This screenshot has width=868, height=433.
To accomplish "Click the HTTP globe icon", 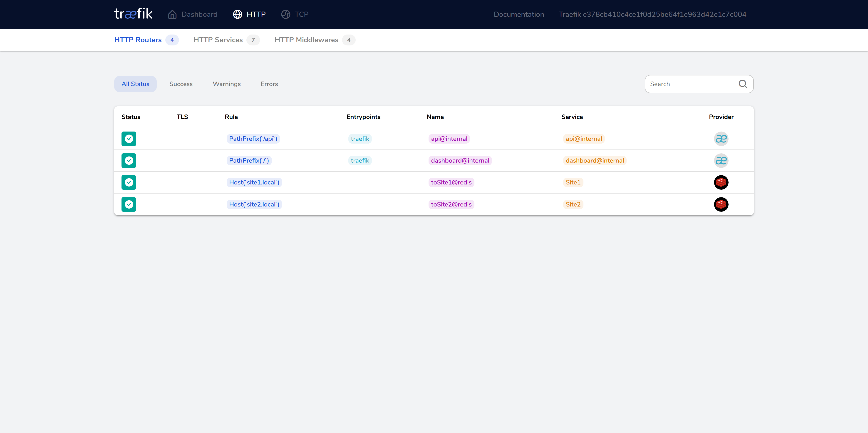I will [238, 15].
